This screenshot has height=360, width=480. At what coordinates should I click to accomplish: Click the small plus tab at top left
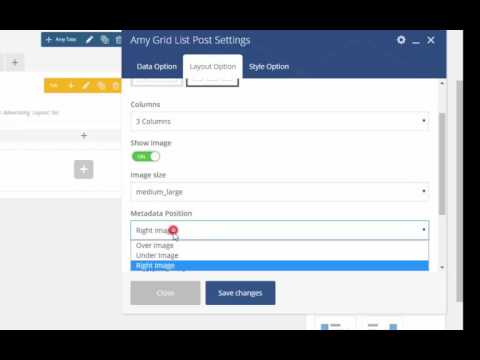click(x=15, y=62)
